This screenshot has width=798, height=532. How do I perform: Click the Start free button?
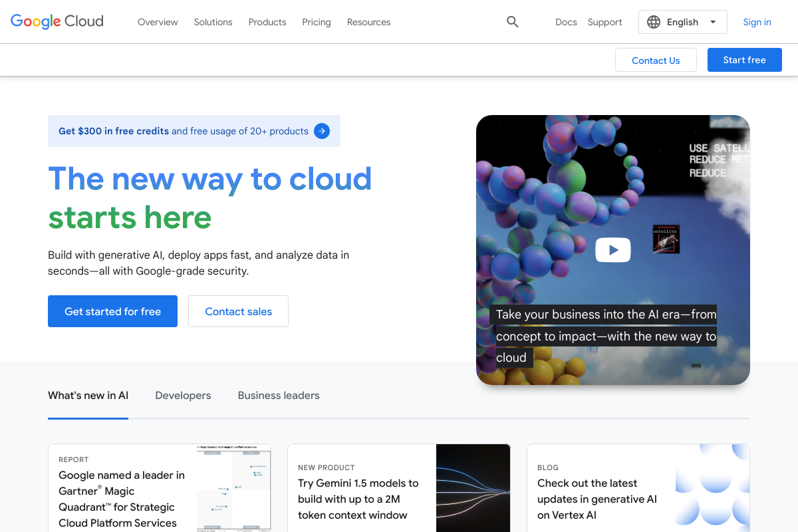click(x=745, y=60)
